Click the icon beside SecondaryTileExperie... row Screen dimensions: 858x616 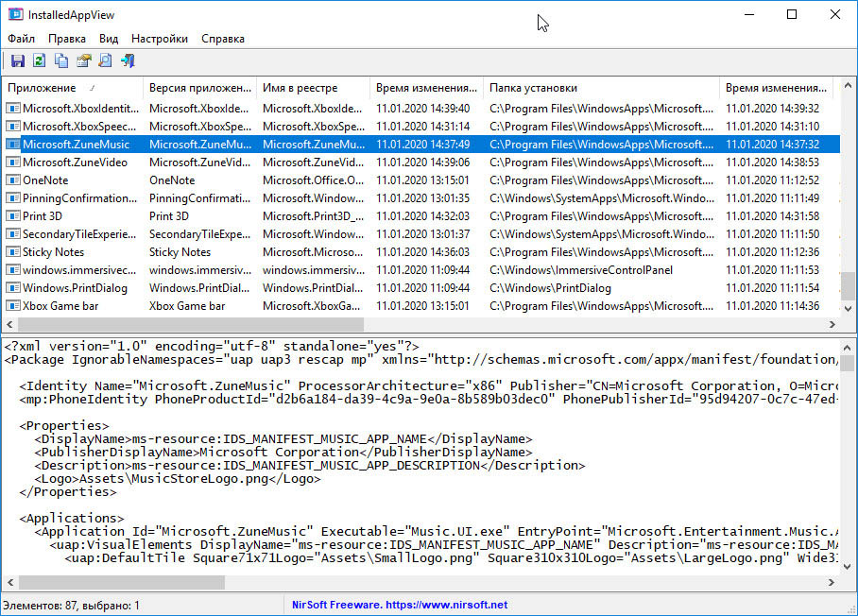point(13,234)
